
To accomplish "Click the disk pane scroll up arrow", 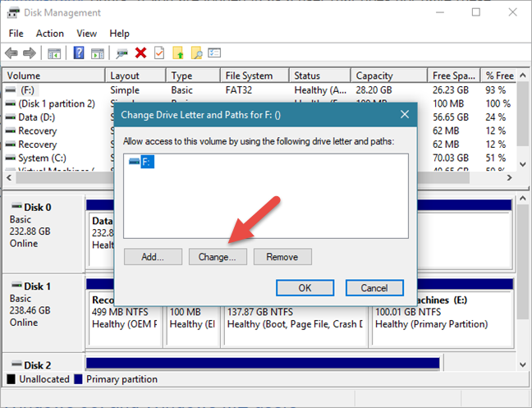I will pyautogui.click(x=523, y=199).
